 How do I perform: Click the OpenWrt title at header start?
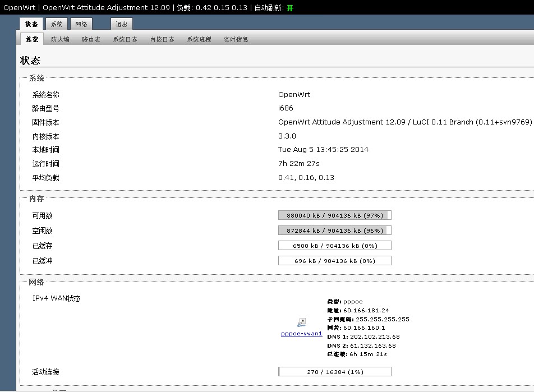coord(20,7)
